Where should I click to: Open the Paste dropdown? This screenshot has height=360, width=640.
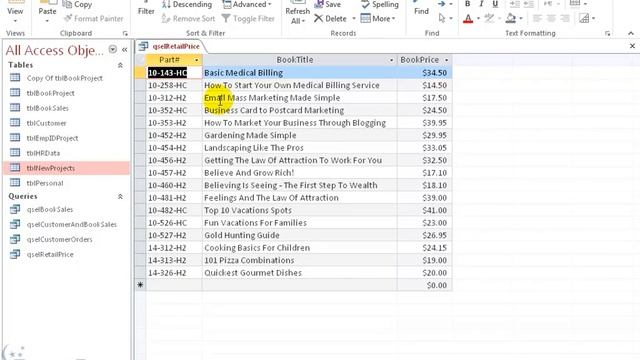(47, 21)
